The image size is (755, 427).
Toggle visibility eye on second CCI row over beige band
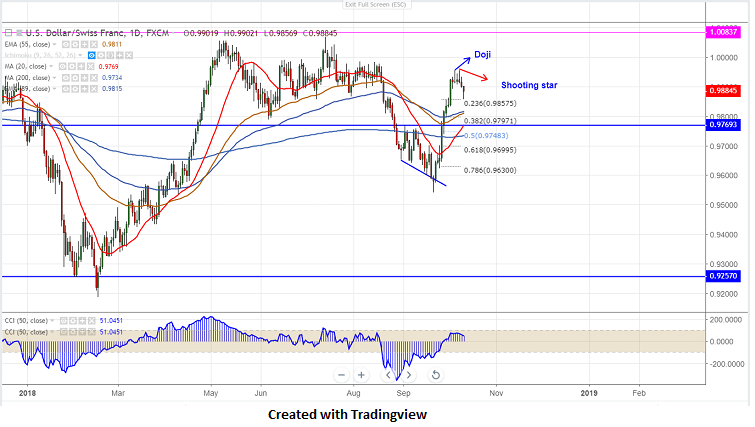pyautogui.click(x=64, y=332)
